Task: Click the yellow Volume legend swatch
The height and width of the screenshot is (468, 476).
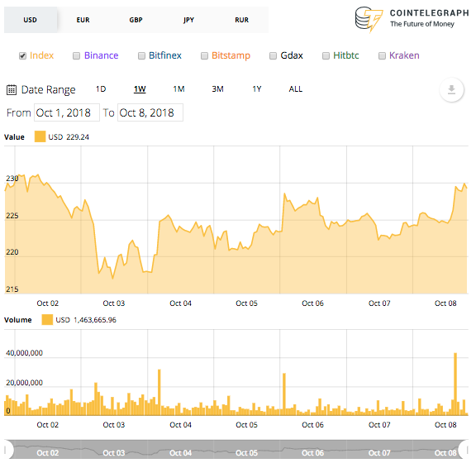Action: (47, 320)
